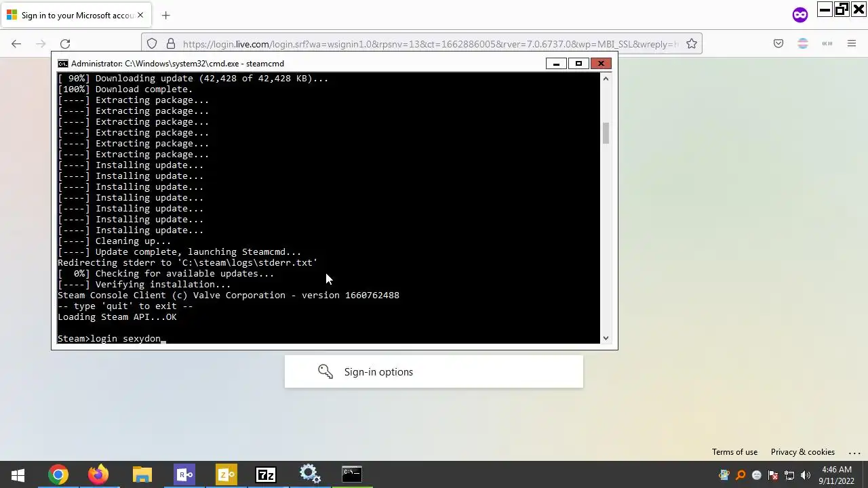868x488 pixels.
Task: Bookmark this page with the star icon
Action: click(692, 44)
